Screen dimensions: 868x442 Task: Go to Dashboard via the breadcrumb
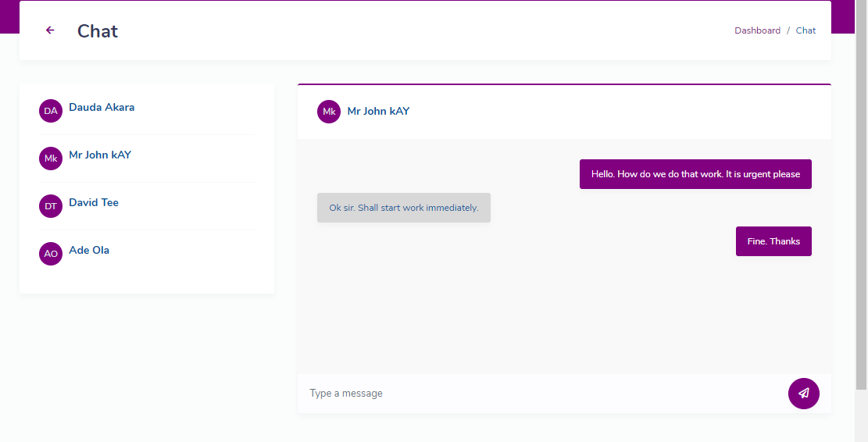click(757, 30)
